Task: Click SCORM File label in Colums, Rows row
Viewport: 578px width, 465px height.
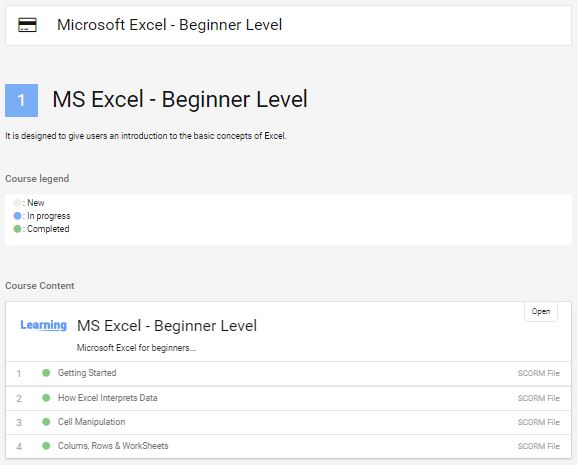Action: [x=539, y=446]
